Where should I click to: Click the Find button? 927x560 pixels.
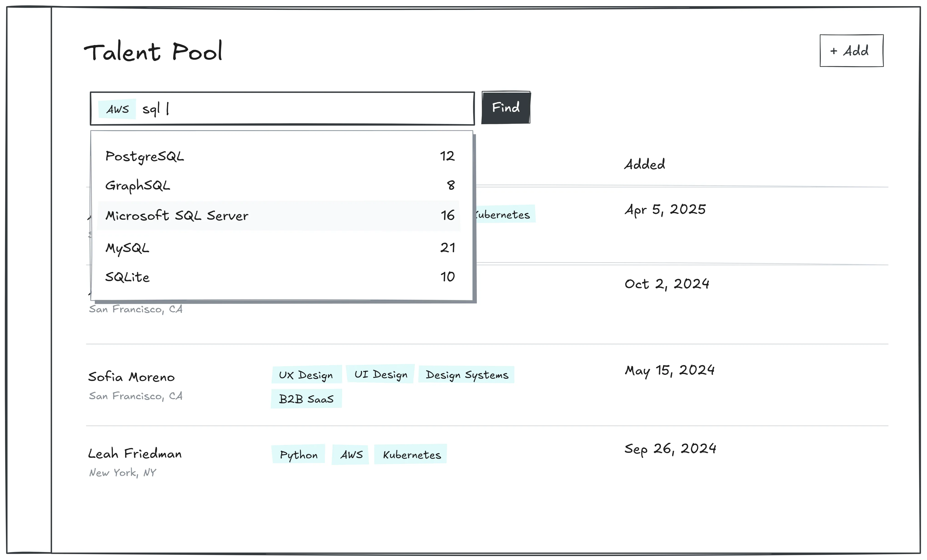point(506,108)
